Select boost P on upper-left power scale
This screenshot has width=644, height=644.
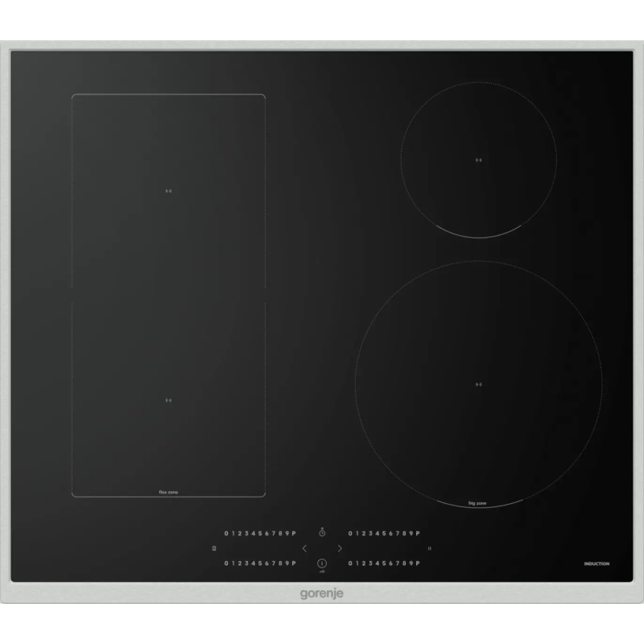click(x=294, y=534)
